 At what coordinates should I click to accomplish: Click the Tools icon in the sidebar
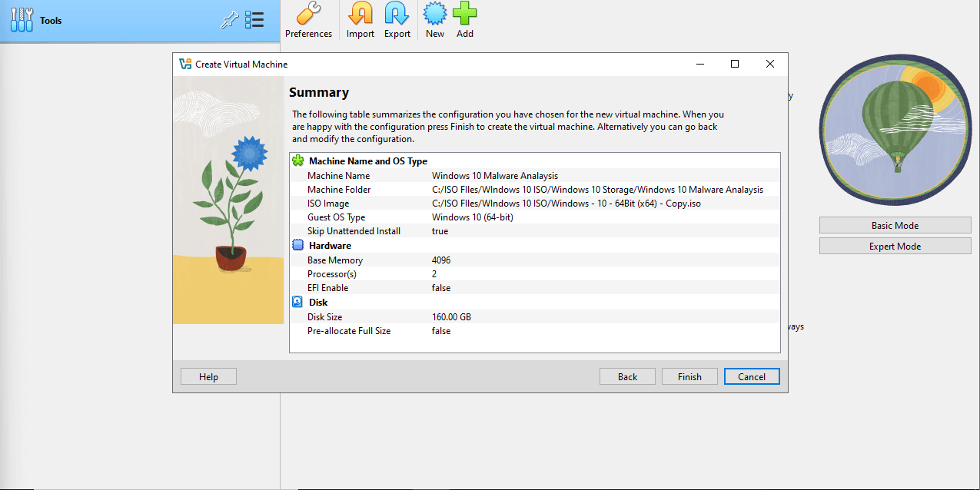click(22, 20)
